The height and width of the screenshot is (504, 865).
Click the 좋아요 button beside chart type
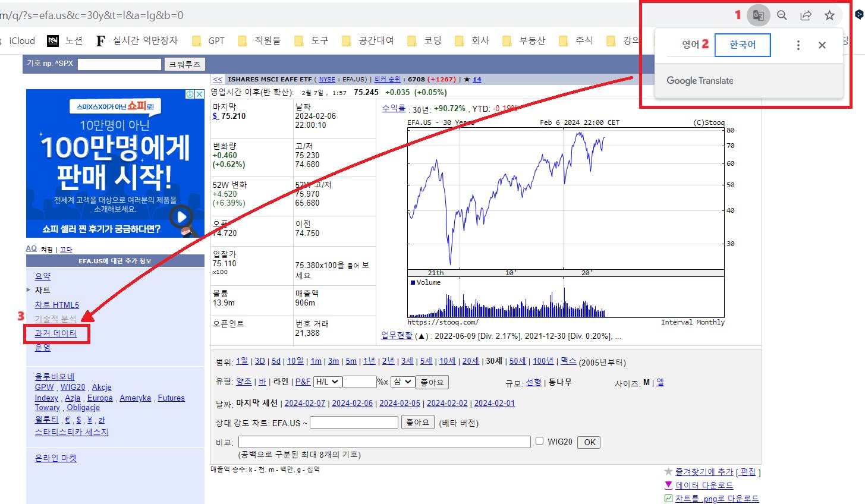(x=432, y=382)
